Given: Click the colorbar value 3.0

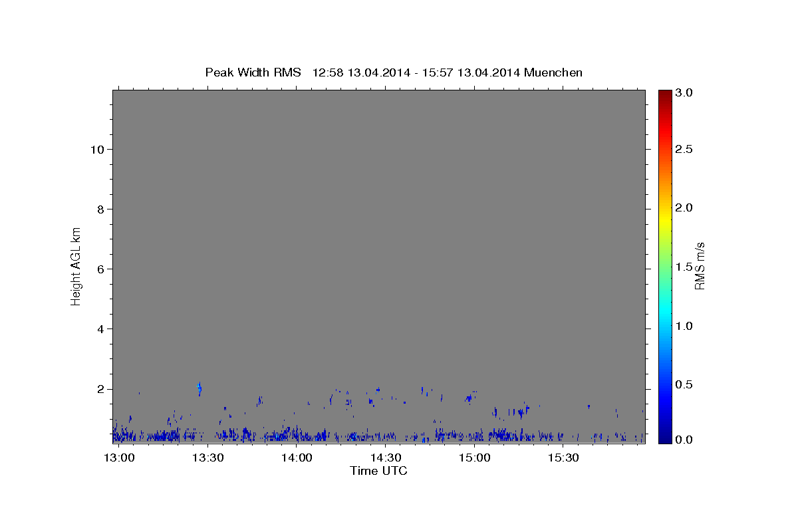Looking at the screenshot, I should click(x=685, y=93).
